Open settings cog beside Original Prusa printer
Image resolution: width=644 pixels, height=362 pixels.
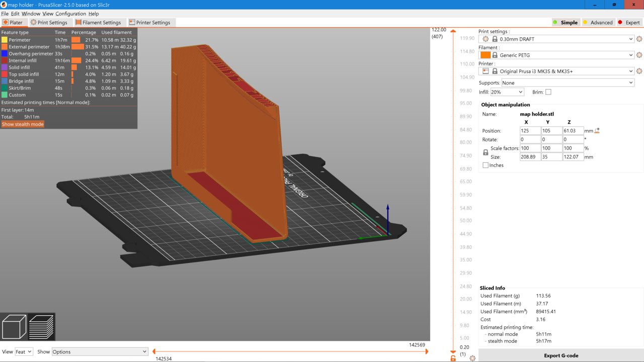[639, 71]
